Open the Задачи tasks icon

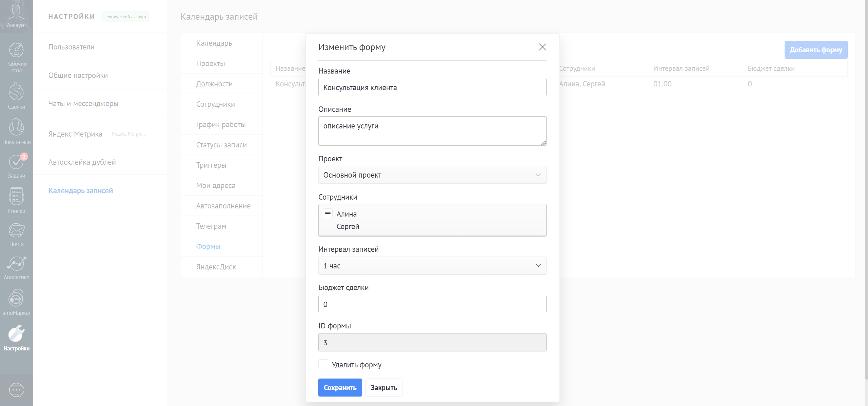pyautogui.click(x=16, y=166)
